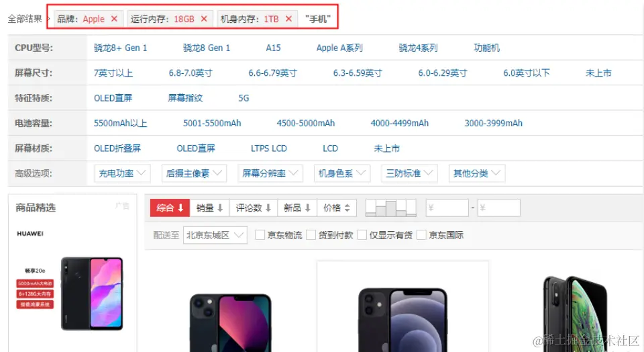Select the 综合 sorting tab
The image size is (644, 352).
pos(170,208)
